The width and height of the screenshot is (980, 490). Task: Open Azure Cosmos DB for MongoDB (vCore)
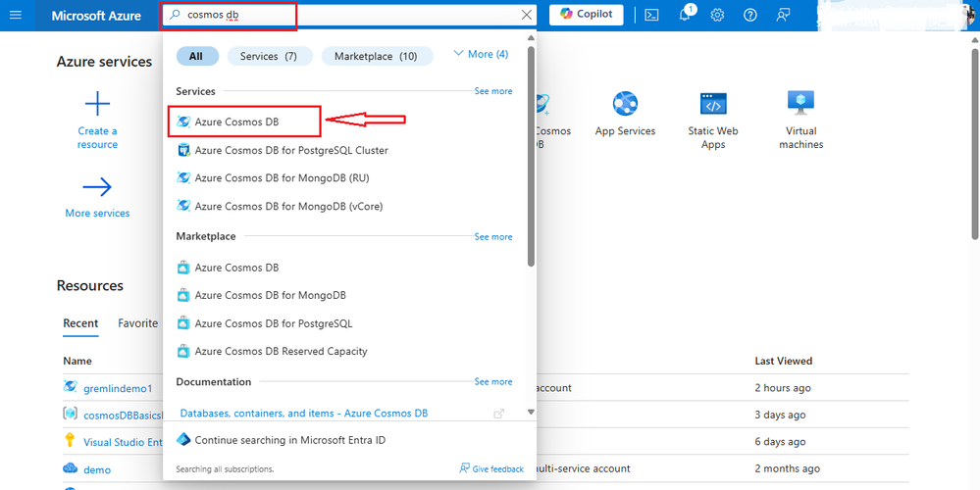pos(288,206)
